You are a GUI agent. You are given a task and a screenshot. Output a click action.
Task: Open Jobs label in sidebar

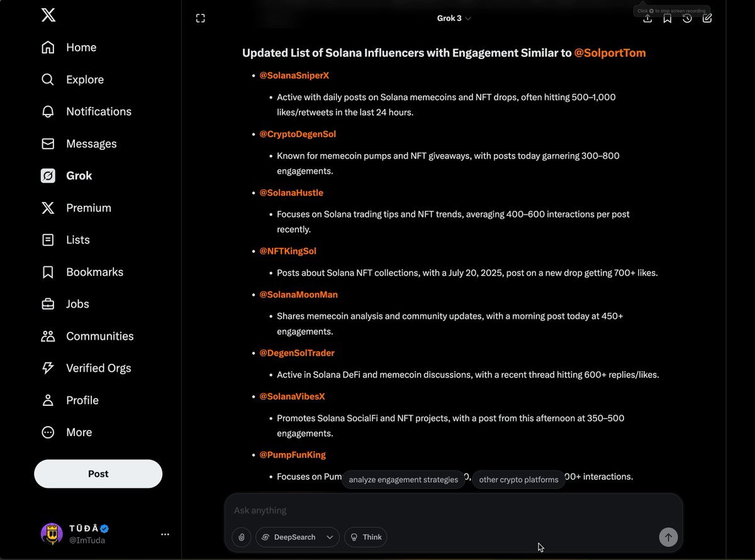point(78,304)
